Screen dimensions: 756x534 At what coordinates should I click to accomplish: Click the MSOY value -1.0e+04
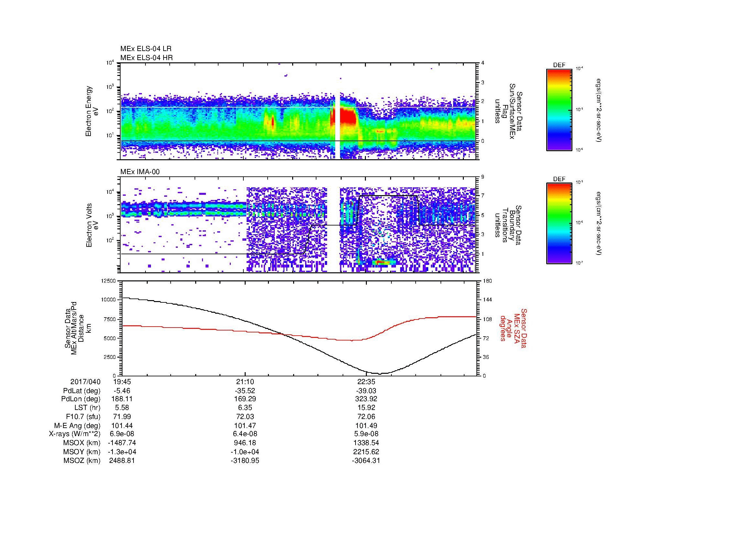point(245,452)
